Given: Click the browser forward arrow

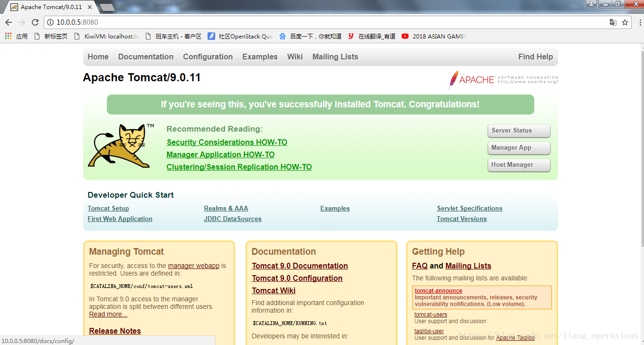Looking at the screenshot, I should click(22, 22).
